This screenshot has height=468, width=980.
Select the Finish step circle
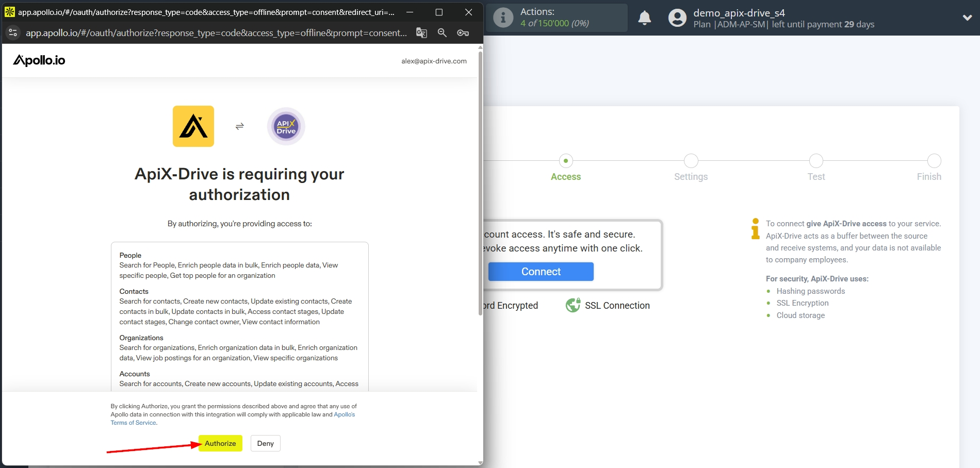934,160
